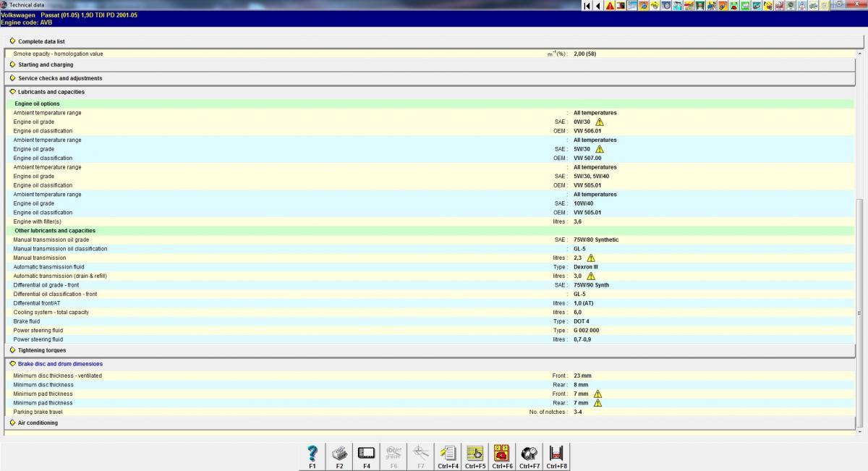Click Differential oil grade - front label
This screenshot has width=868, height=471.
point(46,285)
